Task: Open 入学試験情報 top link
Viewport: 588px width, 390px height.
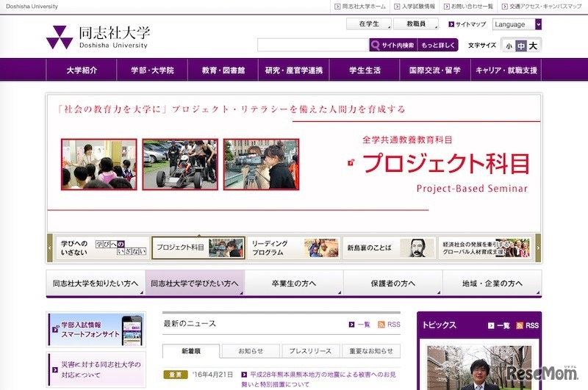Action: coord(415,7)
